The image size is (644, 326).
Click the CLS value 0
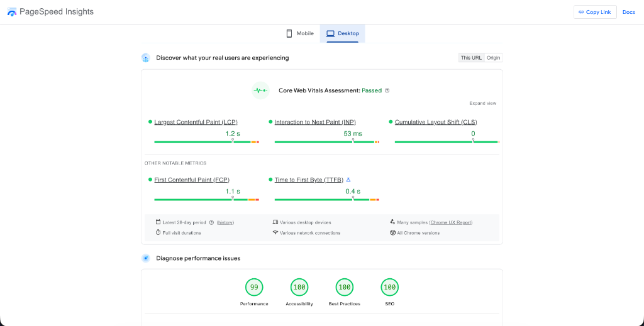[473, 134]
